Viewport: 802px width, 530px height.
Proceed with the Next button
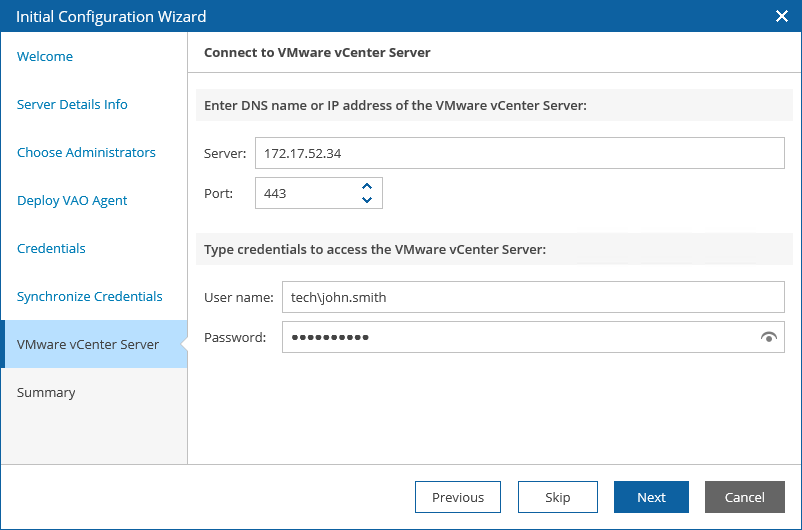(x=651, y=497)
